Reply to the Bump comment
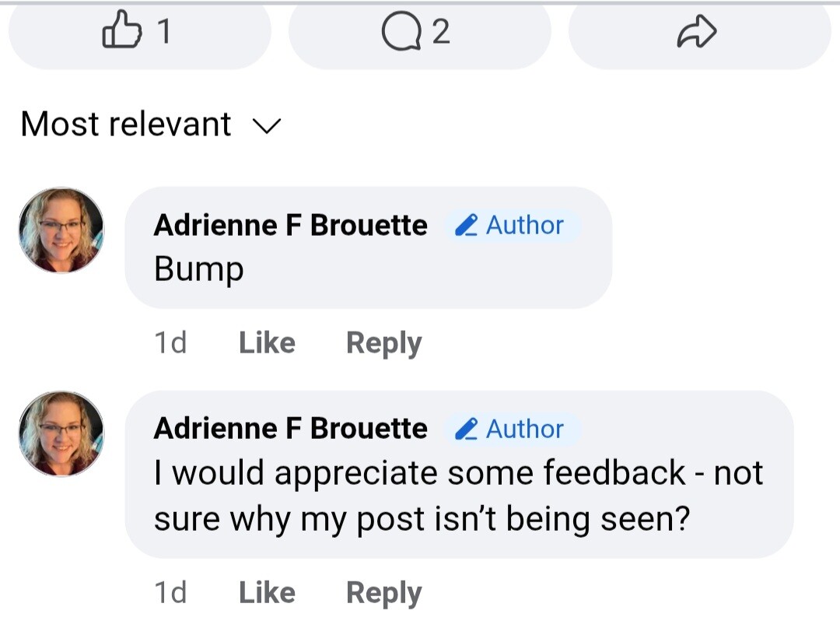The image size is (840, 642). [x=383, y=343]
